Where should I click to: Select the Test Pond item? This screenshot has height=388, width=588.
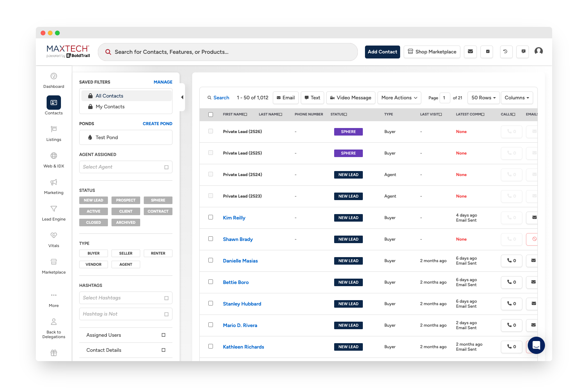click(107, 138)
